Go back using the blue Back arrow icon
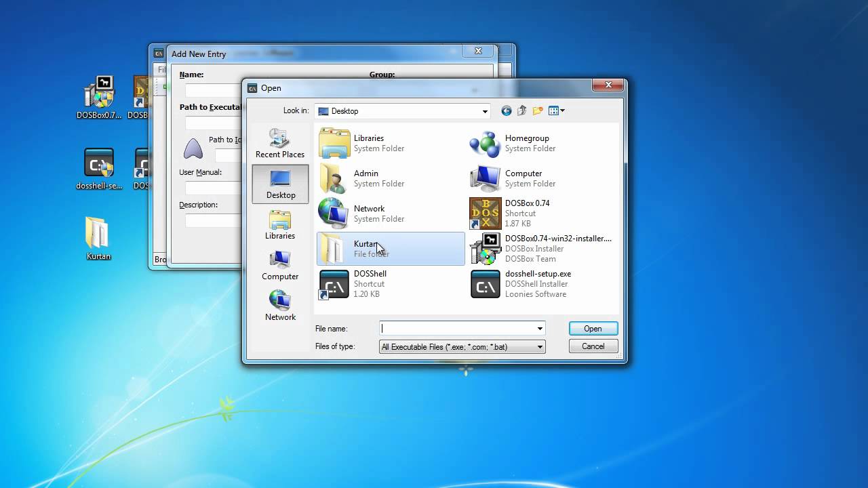Image resolution: width=868 pixels, height=488 pixels. click(507, 110)
